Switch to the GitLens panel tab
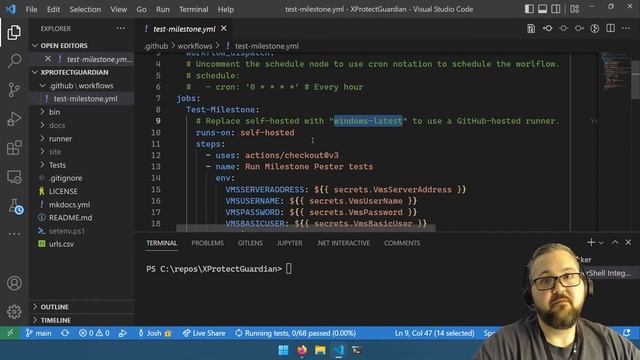640x360 pixels. [250, 243]
